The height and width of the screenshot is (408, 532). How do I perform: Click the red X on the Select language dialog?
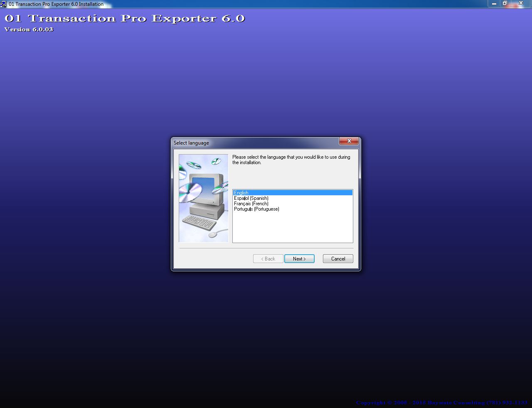(x=349, y=141)
